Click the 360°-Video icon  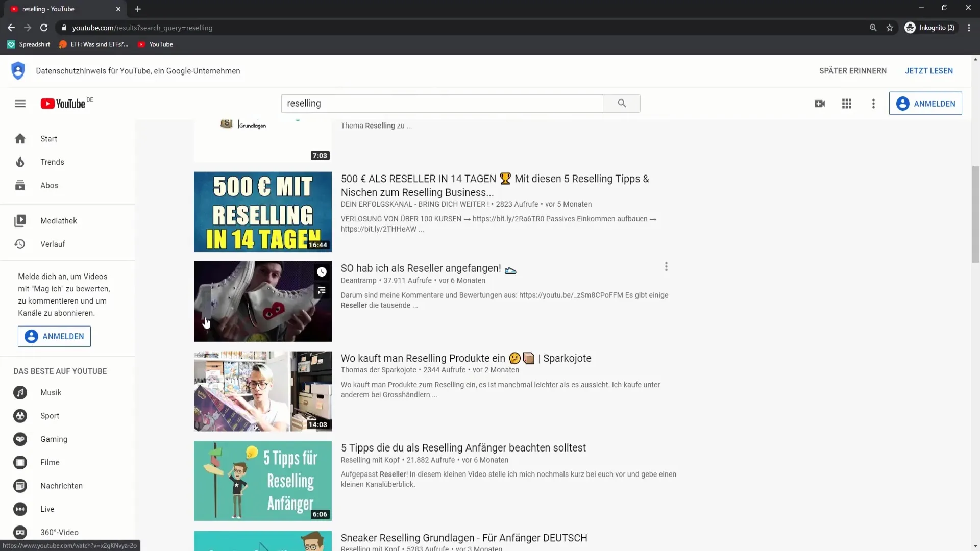20,533
